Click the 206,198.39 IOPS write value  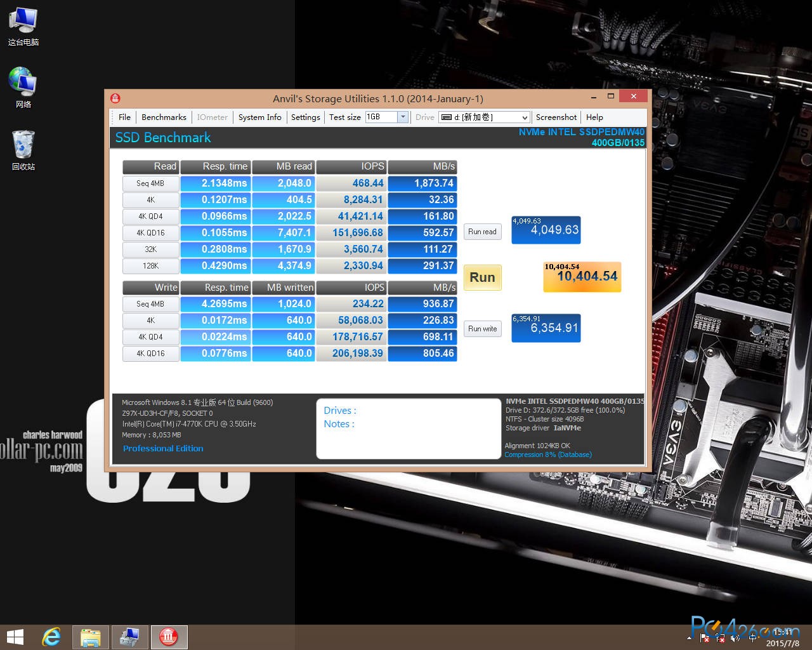pos(351,354)
